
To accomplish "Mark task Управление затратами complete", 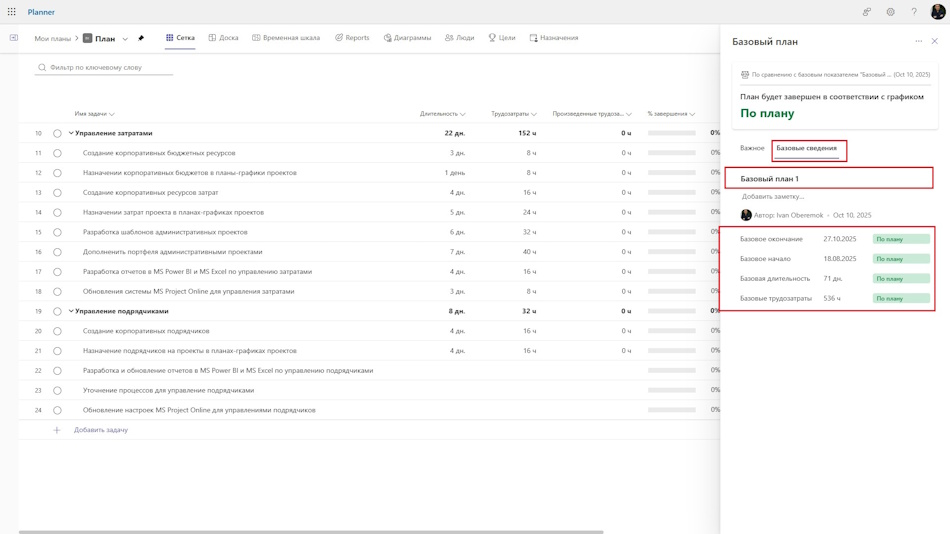I will tap(57, 133).
